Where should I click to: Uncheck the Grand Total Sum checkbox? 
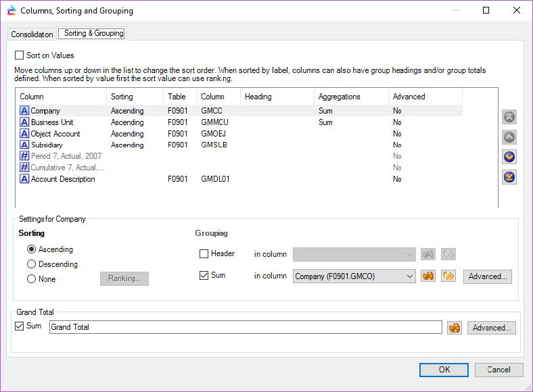point(20,326)
